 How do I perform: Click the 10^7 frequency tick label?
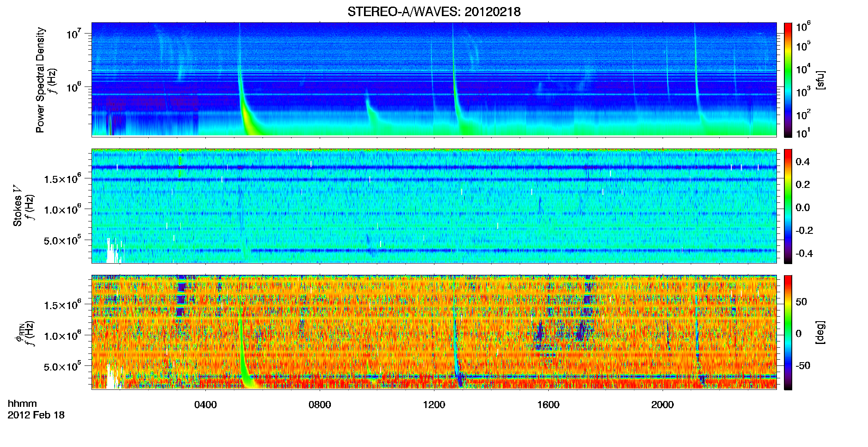click(x=73, y=33)
